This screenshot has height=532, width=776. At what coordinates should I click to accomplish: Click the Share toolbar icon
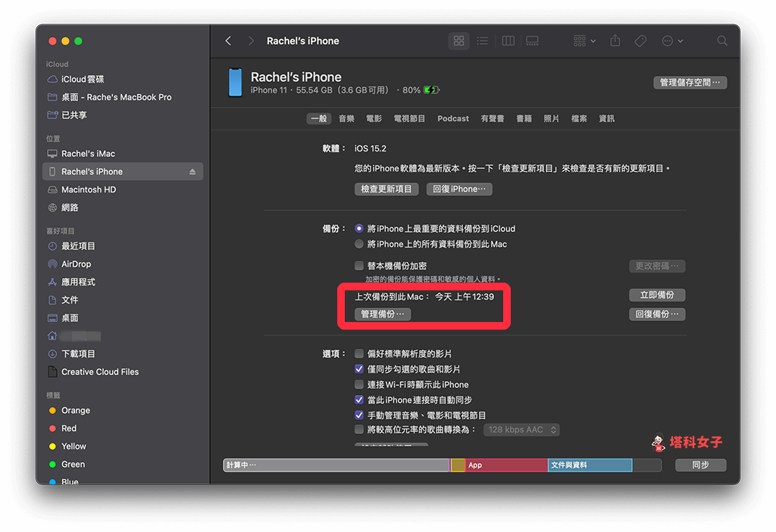(615, 41)
